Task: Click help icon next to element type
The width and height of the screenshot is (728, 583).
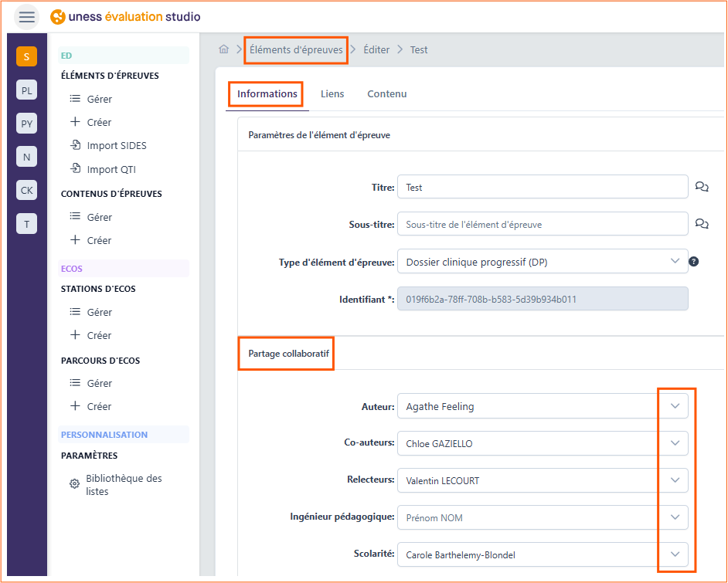Action: coord(694,262)
